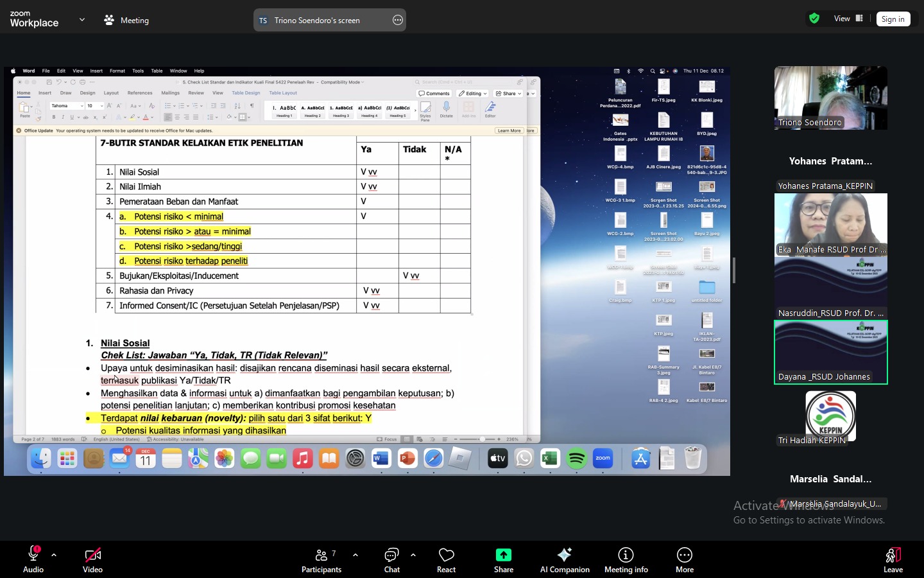Open the Chat panel
The width and height of the screenshot is (924, 578).
pyautogui.click(x=391, y=559)
